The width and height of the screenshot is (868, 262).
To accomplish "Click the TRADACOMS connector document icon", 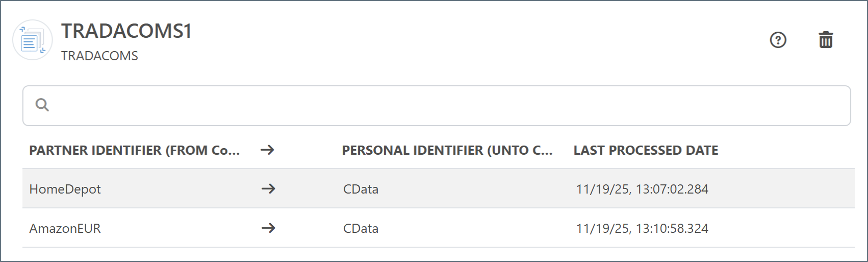I will tap(32, 40).
